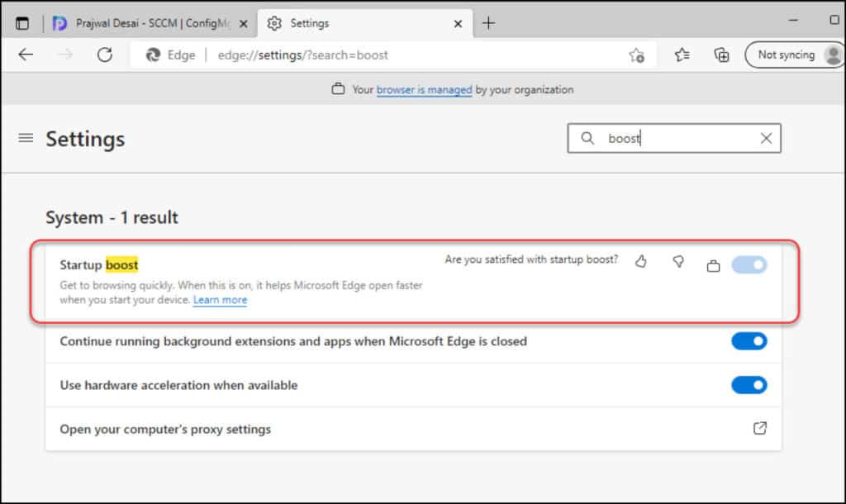Add this page to favorites star icon
The height and width of the screenshot is (504, 846).
637,55
